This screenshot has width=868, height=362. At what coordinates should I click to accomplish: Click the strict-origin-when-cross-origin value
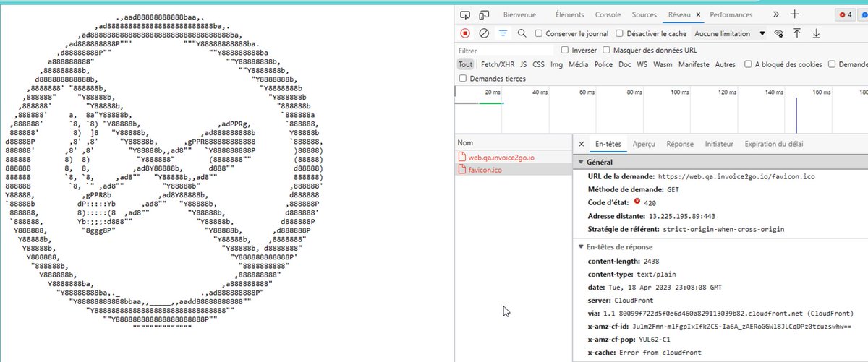(723, 229)
